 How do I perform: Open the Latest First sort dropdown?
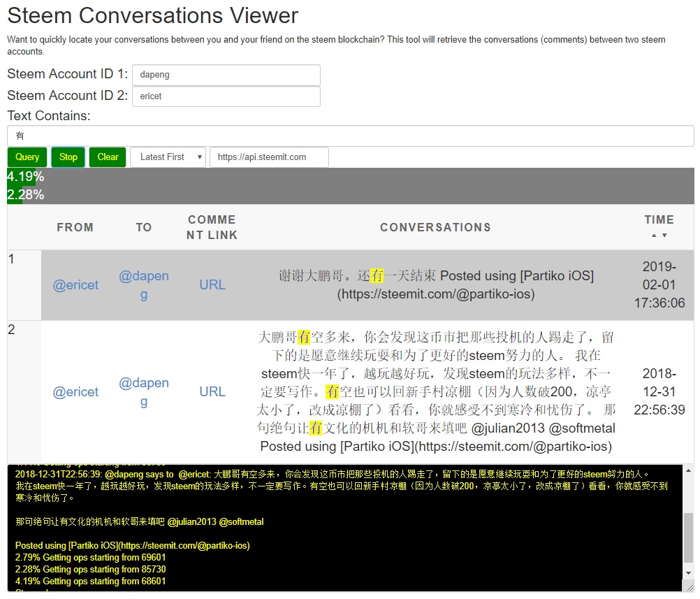click(x=168, y=157)
